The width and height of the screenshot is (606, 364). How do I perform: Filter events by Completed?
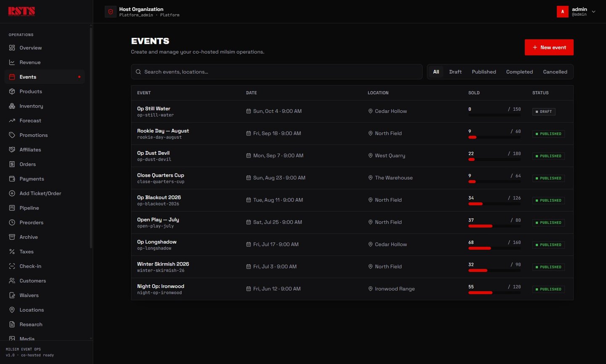click(519, 72)
